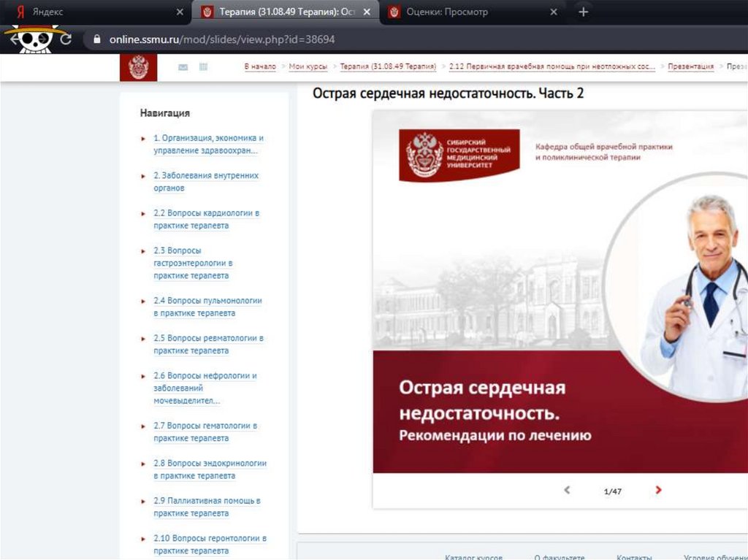The width and height of the screenshot is (748, 560).
Task: Switch to the Яндекс browser tab
Action: pyautogui.click(x=96, y=12)
